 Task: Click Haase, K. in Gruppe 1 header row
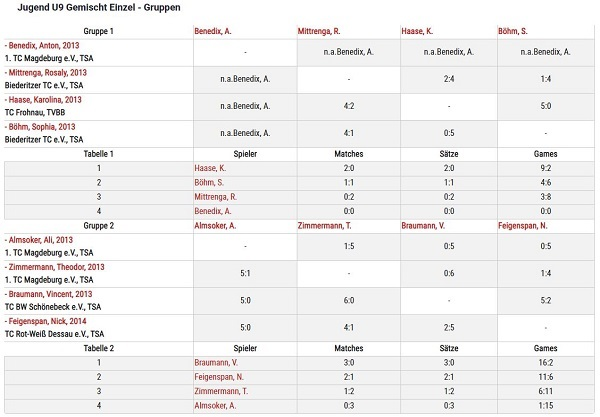pos(417,31)
